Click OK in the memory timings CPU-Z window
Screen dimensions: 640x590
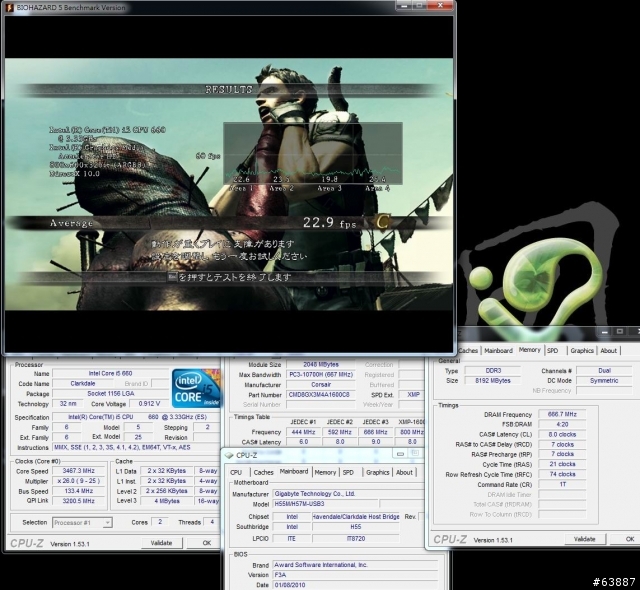point(630,539)
